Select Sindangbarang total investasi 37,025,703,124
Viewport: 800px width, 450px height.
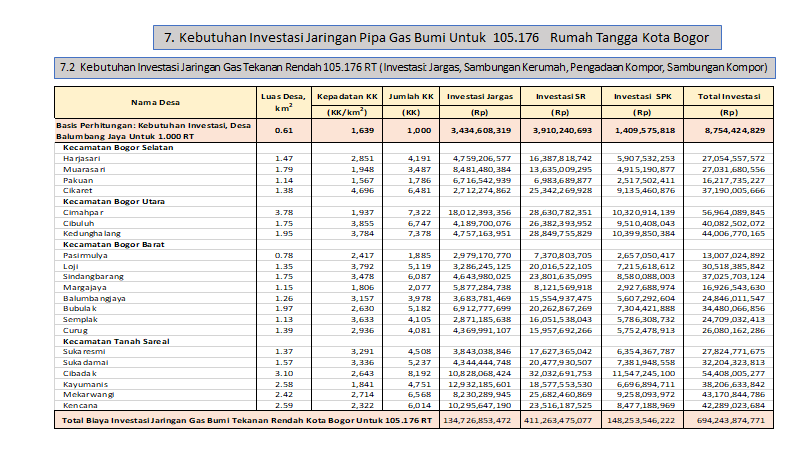(733, 277)
